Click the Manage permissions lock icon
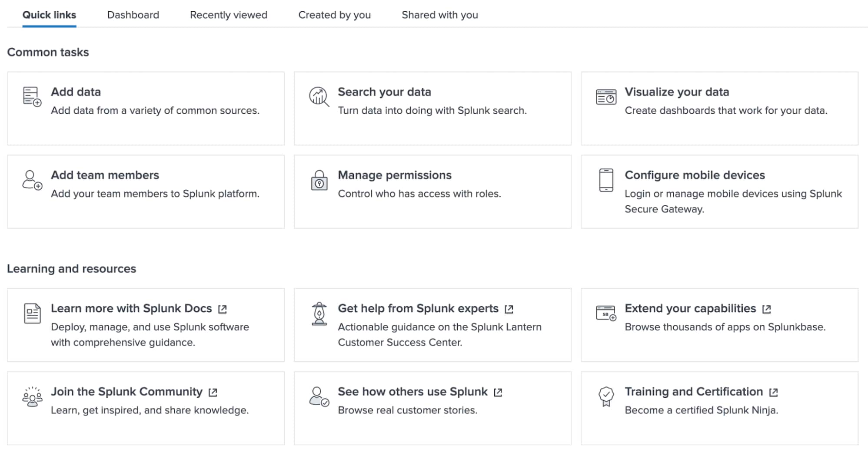Image resolution: width=868 pixels, height=452 pixels. (319, 180)
